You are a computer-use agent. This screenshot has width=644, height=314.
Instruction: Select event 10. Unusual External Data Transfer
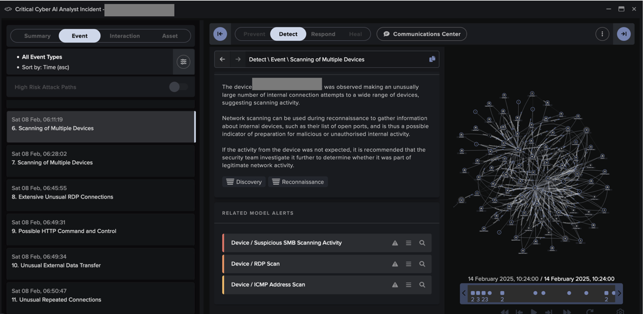click(101, 264)
